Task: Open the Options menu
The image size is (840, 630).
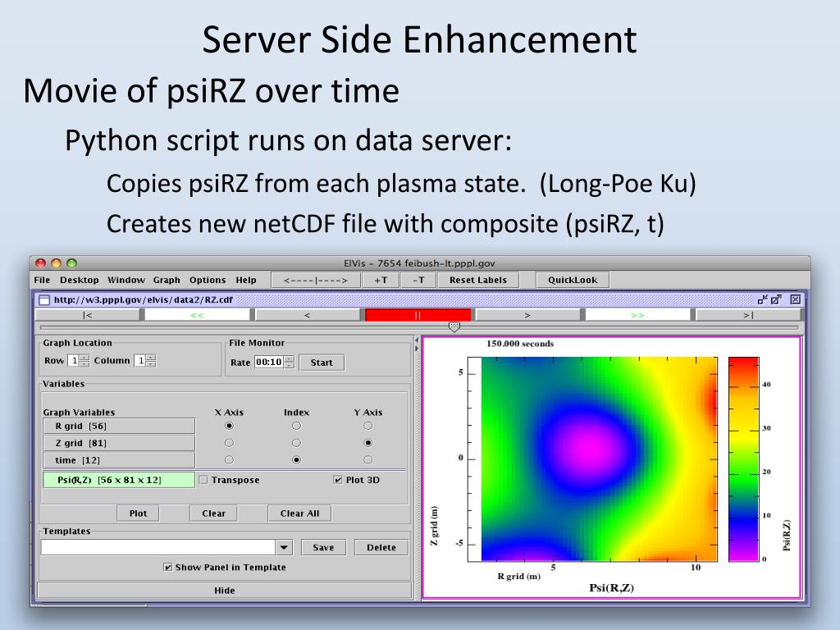Action: coord(208,280)
